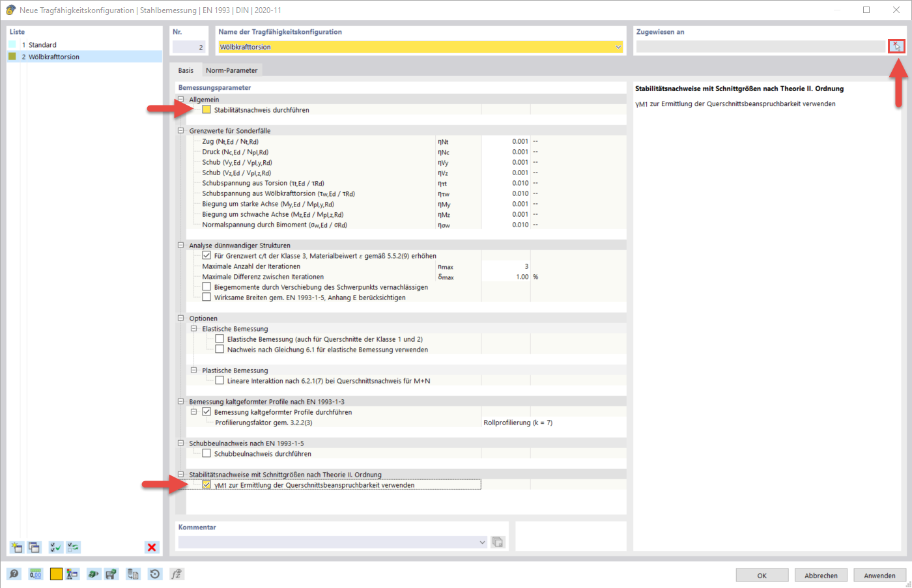Viewport: 912px width, 588px height.
Task: Click the Maximale Anzahl der Iterationen value
Action: [x=506, y=266]
